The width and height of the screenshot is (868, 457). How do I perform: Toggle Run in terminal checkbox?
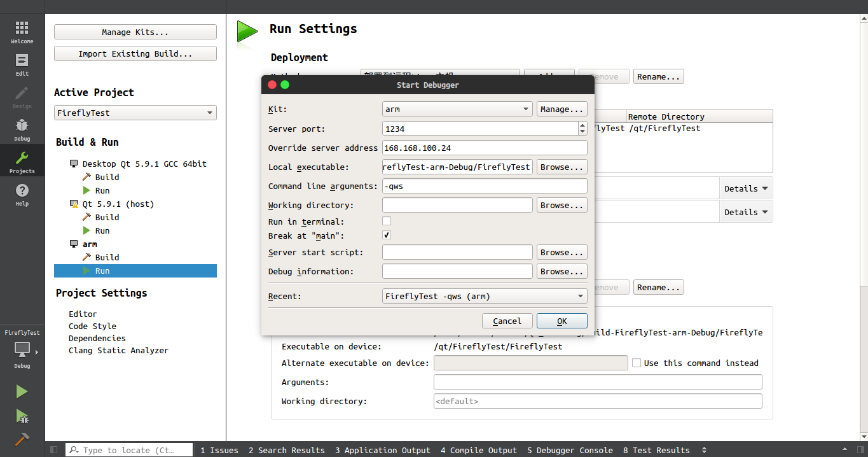coord(387,221)
